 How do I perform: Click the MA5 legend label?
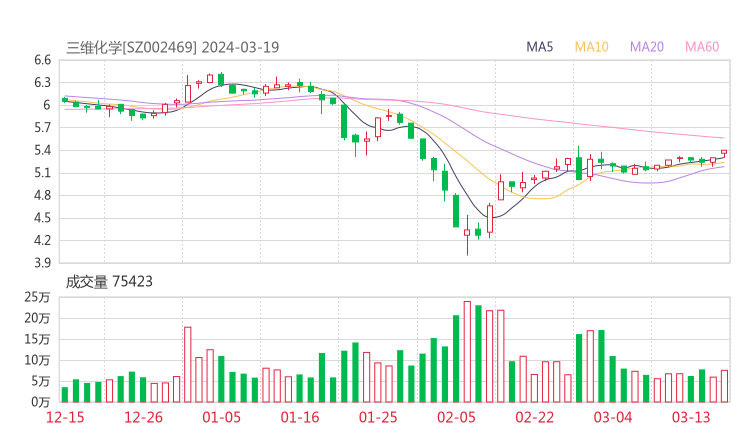pos(539,47)
